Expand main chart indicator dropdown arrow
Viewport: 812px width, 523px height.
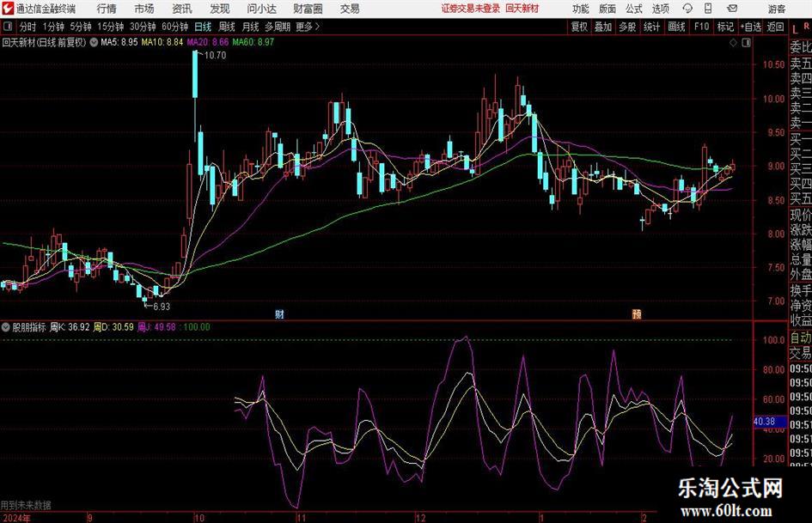(93, 42)
